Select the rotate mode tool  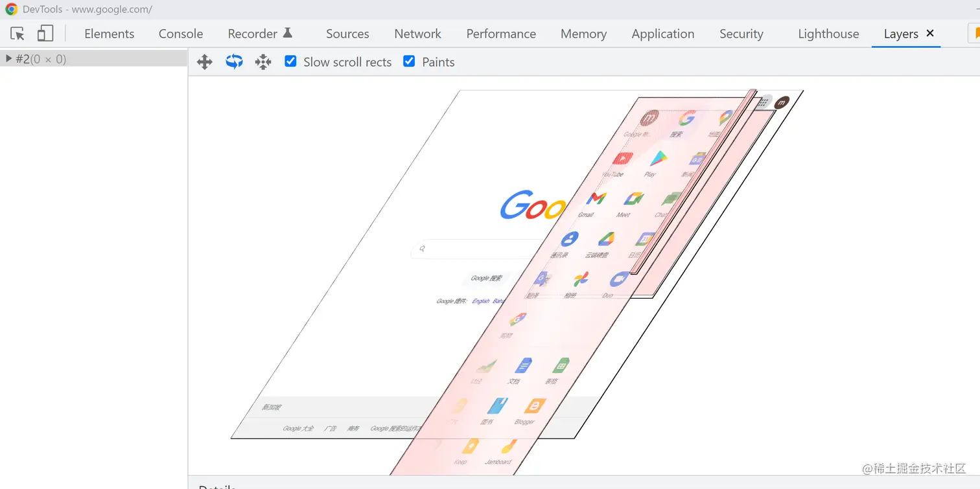point(234,62)
